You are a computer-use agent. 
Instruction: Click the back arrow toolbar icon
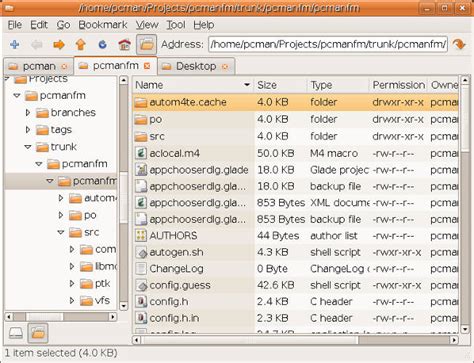tap(36, 44)
